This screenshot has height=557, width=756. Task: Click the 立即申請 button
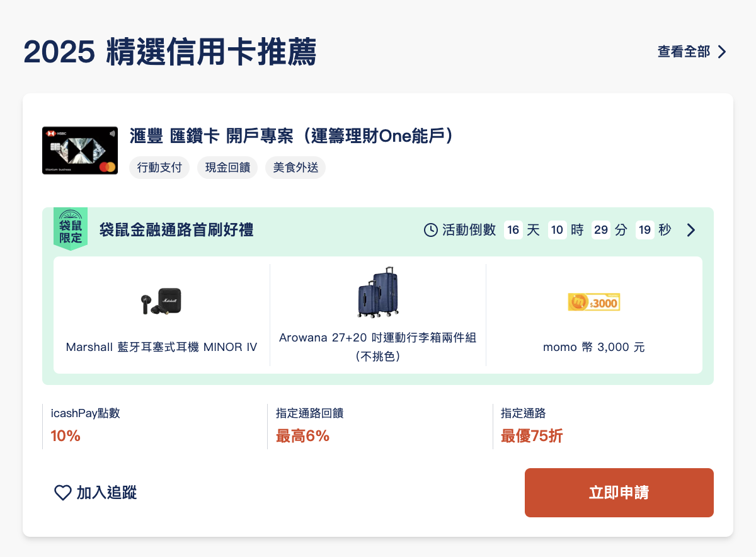pos(619,493)
